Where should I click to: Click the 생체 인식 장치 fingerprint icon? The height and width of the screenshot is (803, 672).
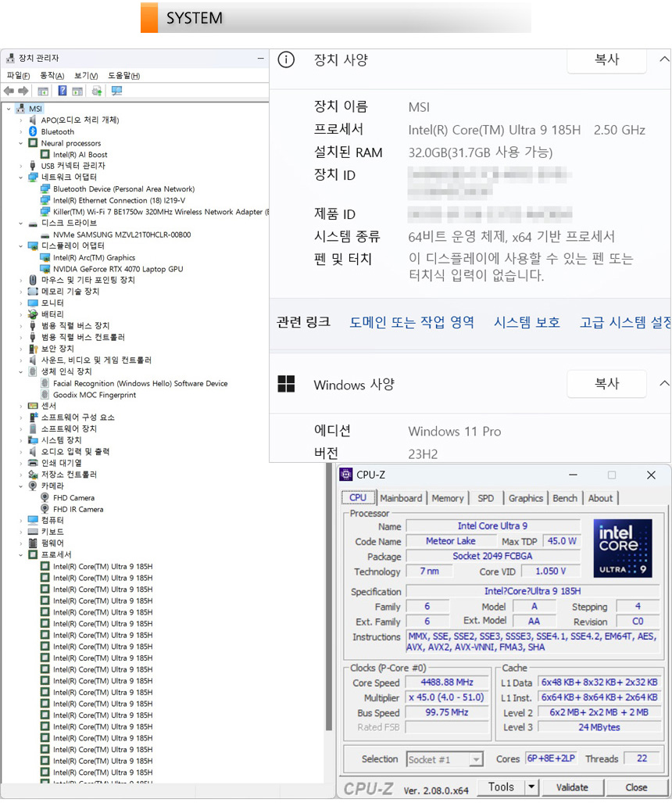pyautogui.click(x=34, y=371)
